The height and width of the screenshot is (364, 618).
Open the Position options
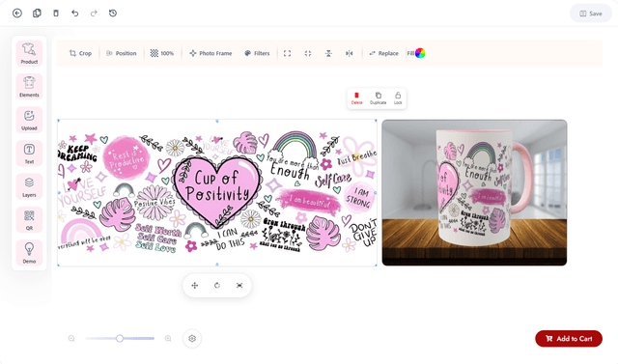coord(121,53)
